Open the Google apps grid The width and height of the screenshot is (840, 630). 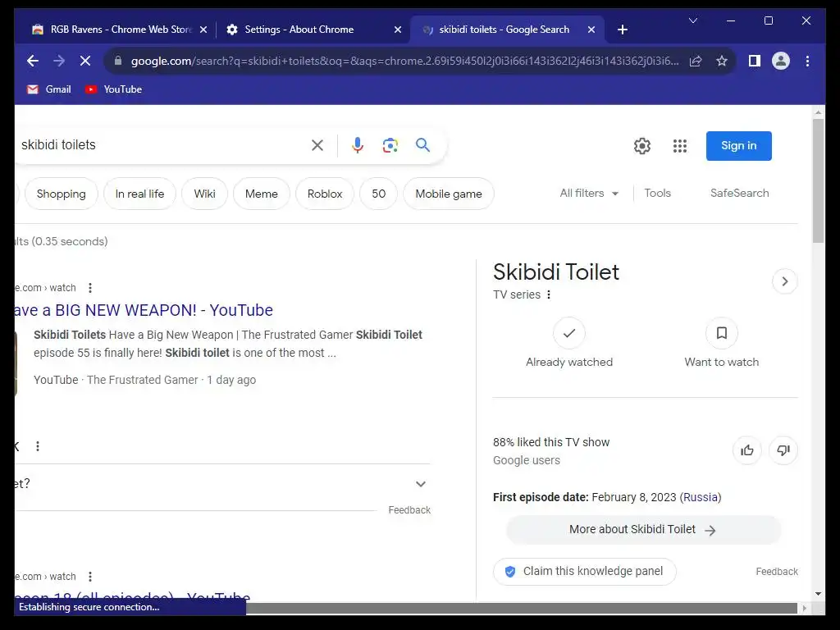680,146
